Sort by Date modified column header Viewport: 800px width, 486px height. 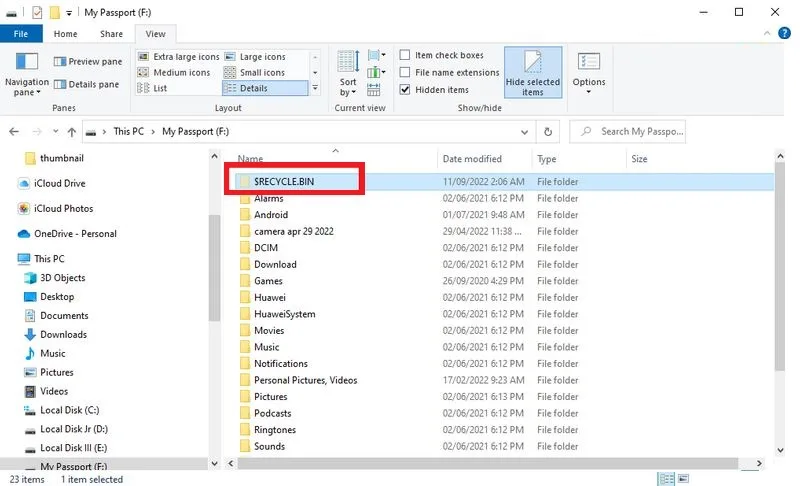pyautogui.click(x=472, y=159)
